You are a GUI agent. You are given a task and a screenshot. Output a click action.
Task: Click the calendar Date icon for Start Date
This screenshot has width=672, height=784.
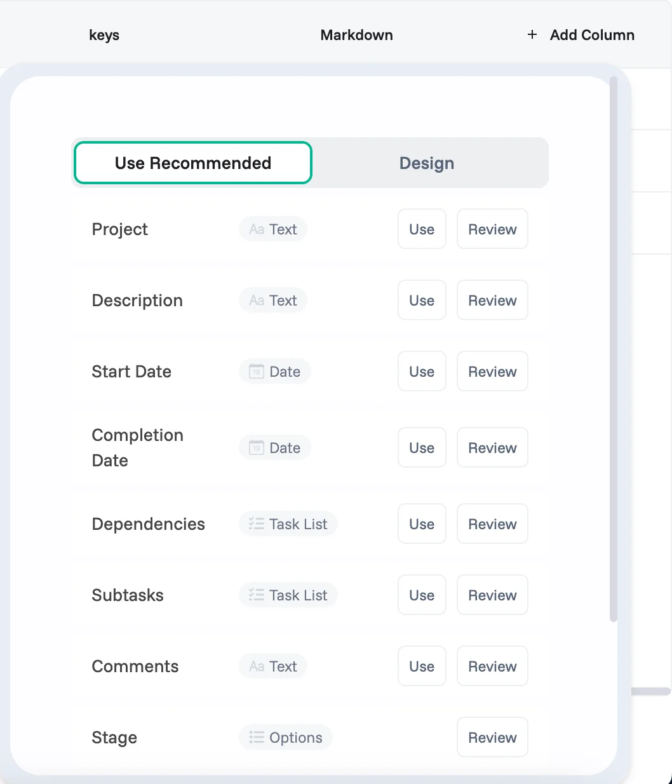(x=257, y=372)
